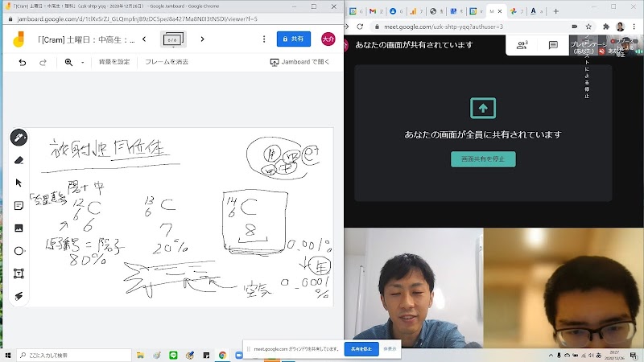This screenshot has width=644, height=362.
Task: Open a new Chrome tab
Action: (x=555, y=11)
